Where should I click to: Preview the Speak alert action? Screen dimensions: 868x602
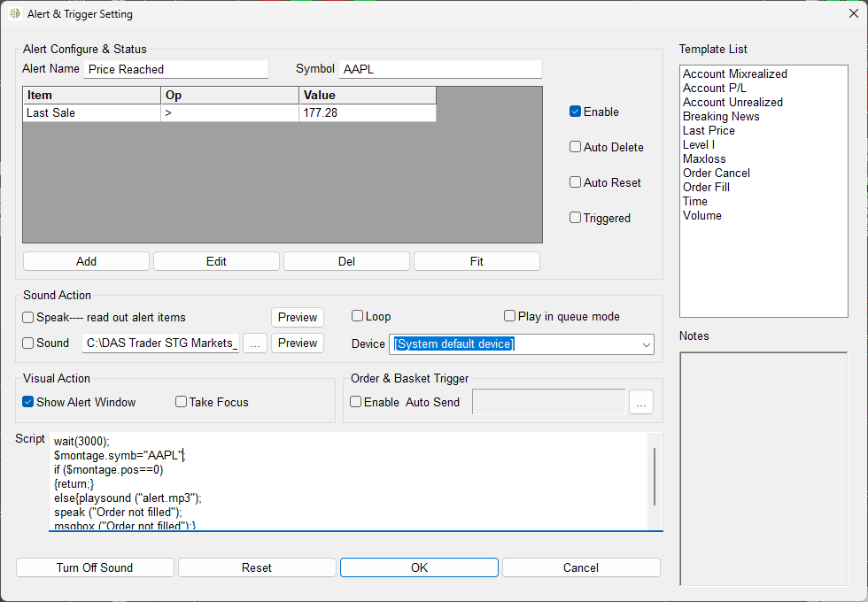pos(298,318)
